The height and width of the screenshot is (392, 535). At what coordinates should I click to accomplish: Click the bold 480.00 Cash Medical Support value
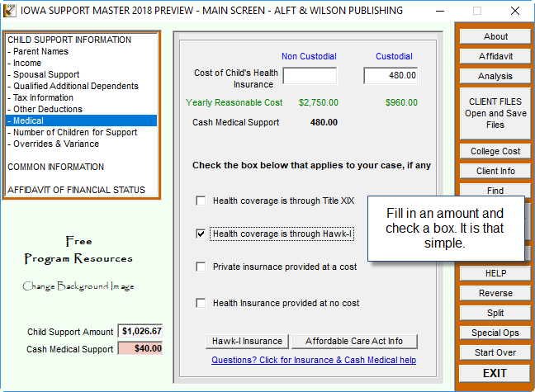(x=324, y=122)
